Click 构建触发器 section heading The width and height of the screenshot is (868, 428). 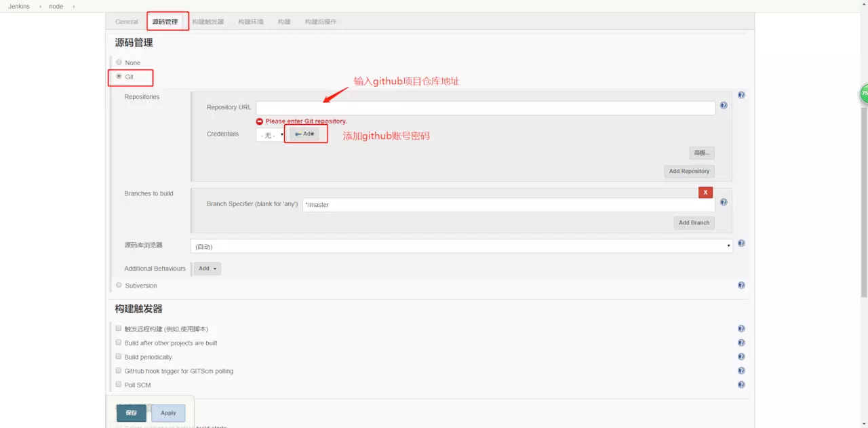click(x=138, y=309)
